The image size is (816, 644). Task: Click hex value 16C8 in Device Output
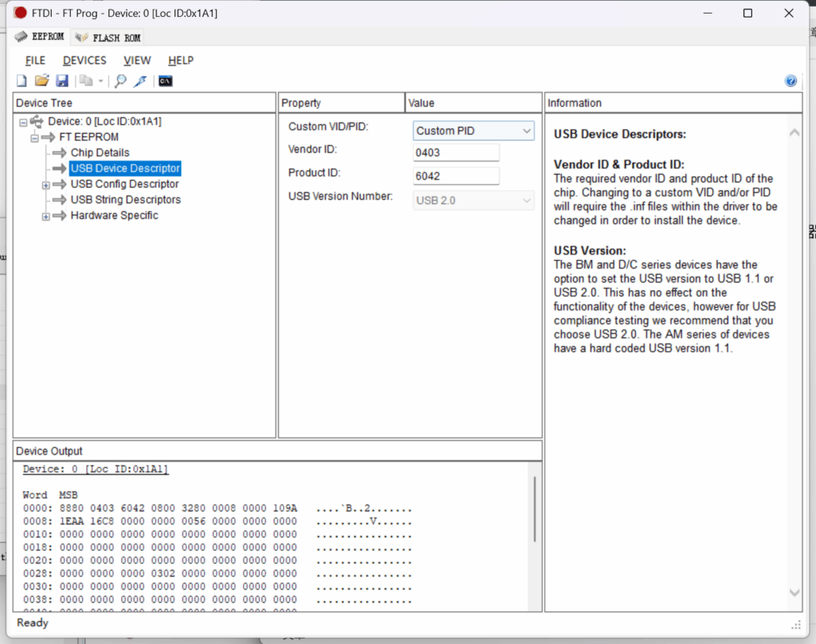tap(102, 521)
